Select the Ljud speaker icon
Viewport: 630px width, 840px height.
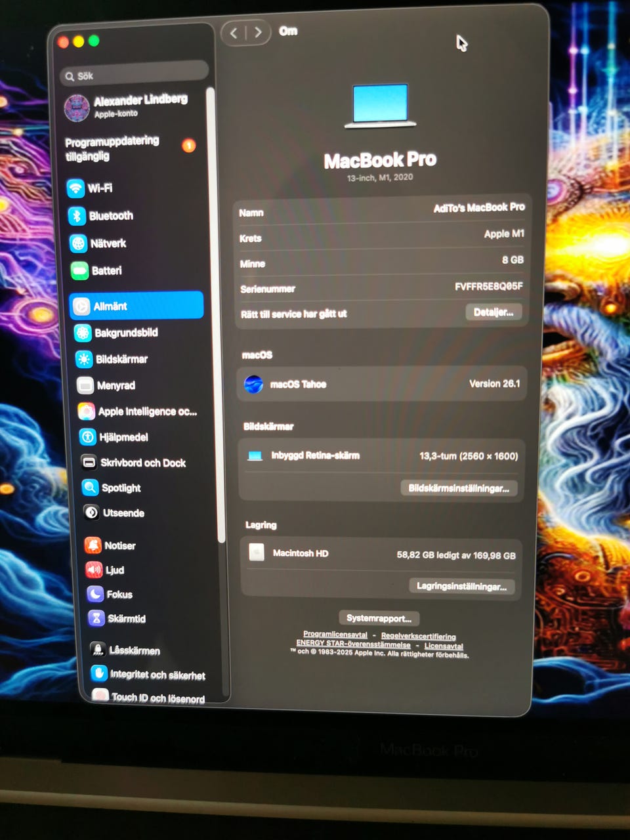point(94,570)
